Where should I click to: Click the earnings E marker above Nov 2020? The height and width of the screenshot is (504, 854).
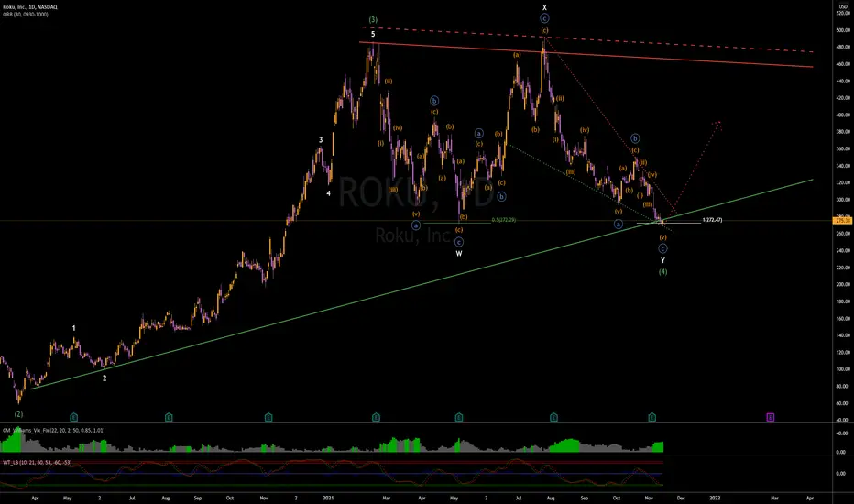point(268,417)
